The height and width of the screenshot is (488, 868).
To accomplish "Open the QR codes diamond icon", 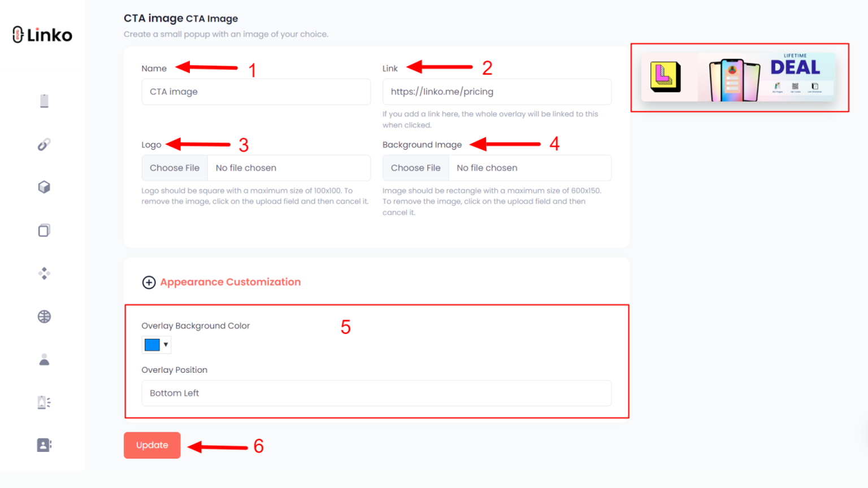I will click(44, 273).
